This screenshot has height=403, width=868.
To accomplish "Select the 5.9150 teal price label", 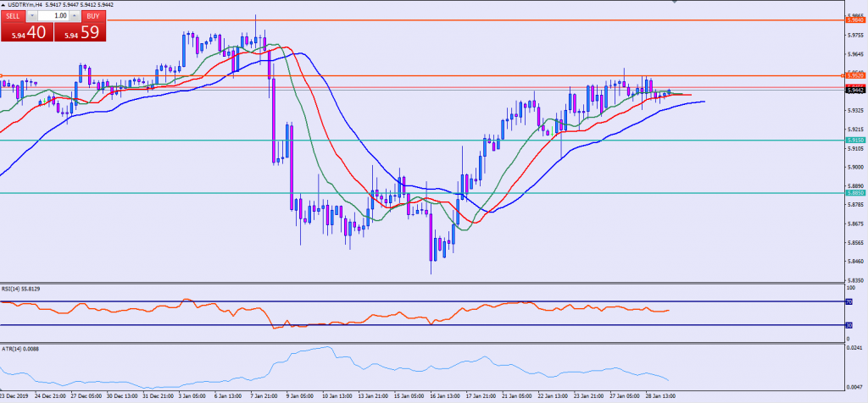I will point(855,141).
